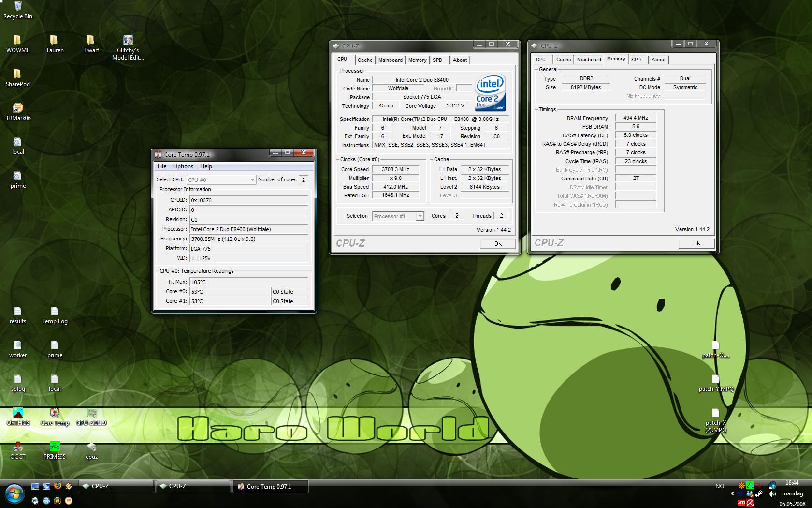
Task: Select the OCCT desktop shortcut
Action: [18, 450]
